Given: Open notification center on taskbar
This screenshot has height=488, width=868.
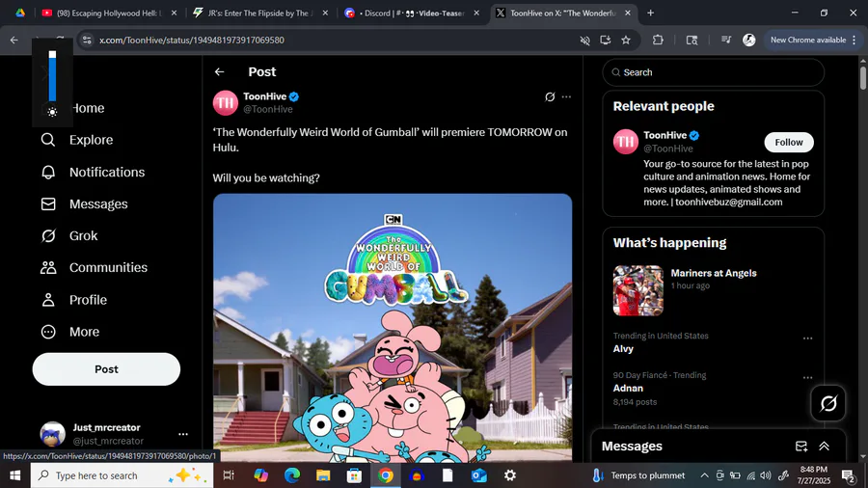Looking at the screenshot, I should pyautogui.click(x=848, y=475).
